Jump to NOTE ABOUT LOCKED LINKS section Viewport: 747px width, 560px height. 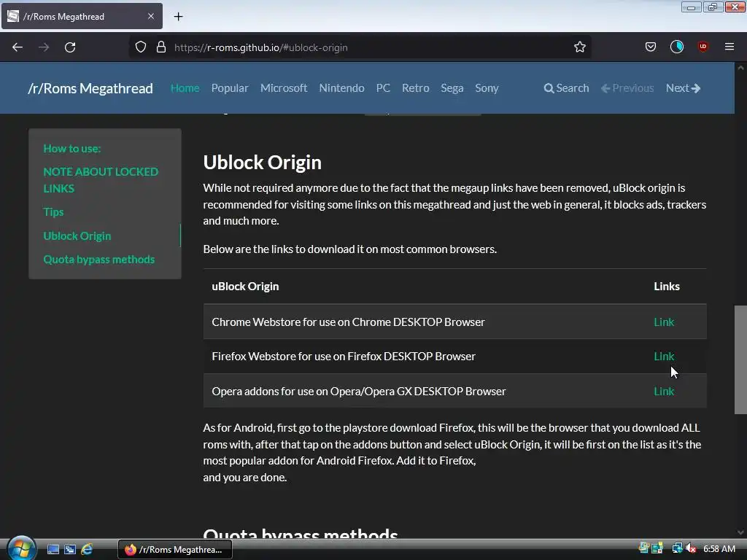[101, 180]
